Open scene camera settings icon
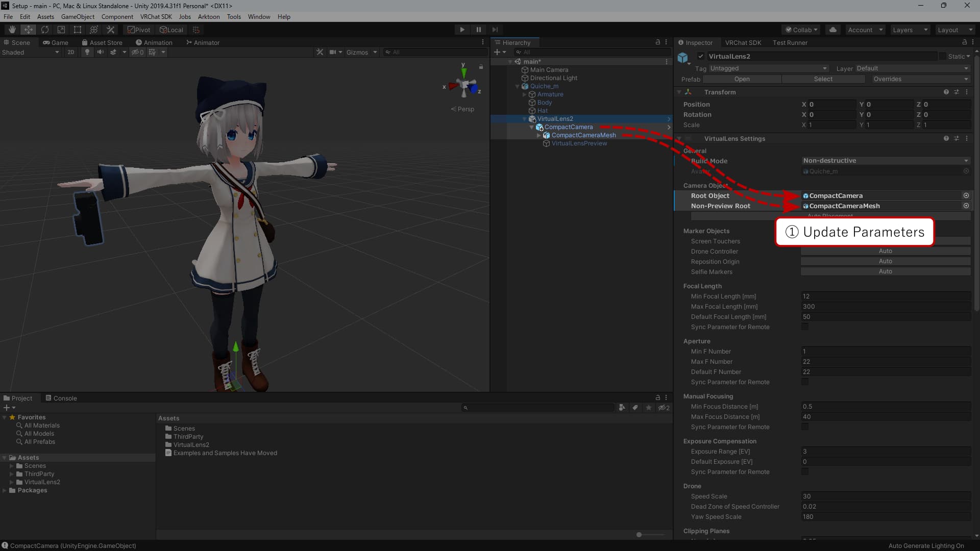 [333, 52]
